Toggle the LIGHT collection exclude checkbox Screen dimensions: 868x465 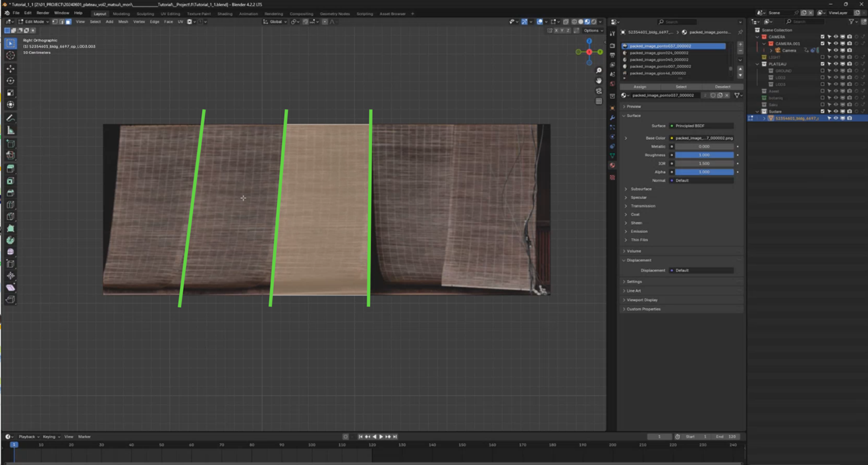(x=823, y=57)
